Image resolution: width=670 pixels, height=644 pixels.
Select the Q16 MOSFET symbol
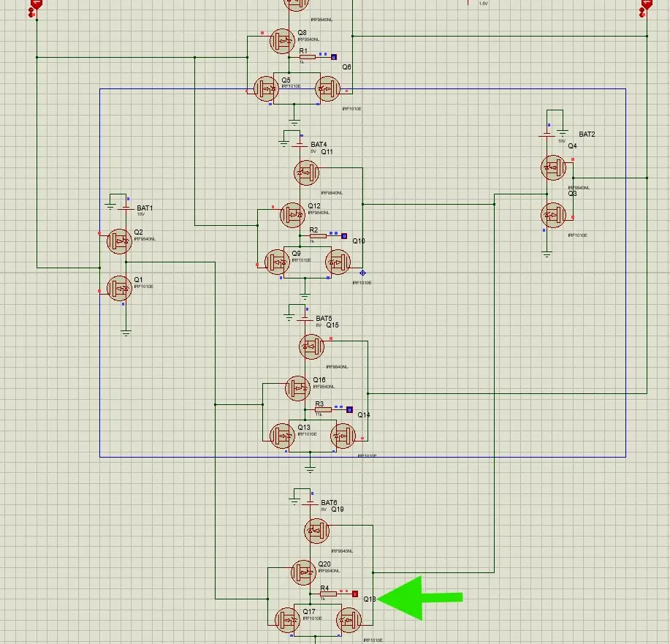298,388
